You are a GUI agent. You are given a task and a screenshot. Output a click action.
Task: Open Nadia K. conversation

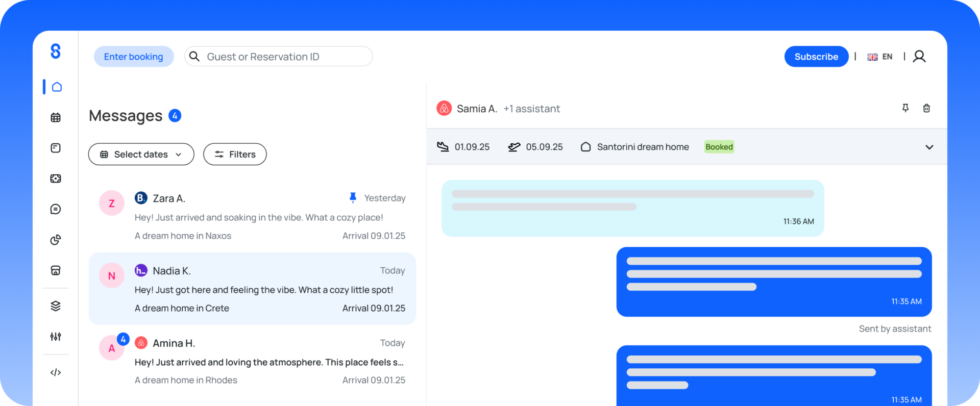point(252,289)
